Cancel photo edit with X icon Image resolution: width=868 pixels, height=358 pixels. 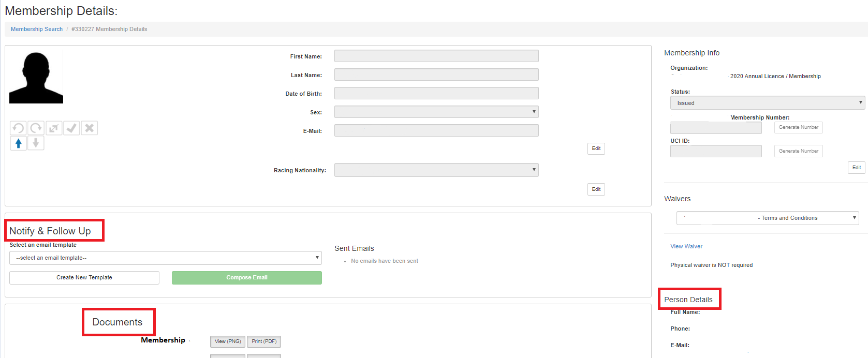click(x=90, y=128)
